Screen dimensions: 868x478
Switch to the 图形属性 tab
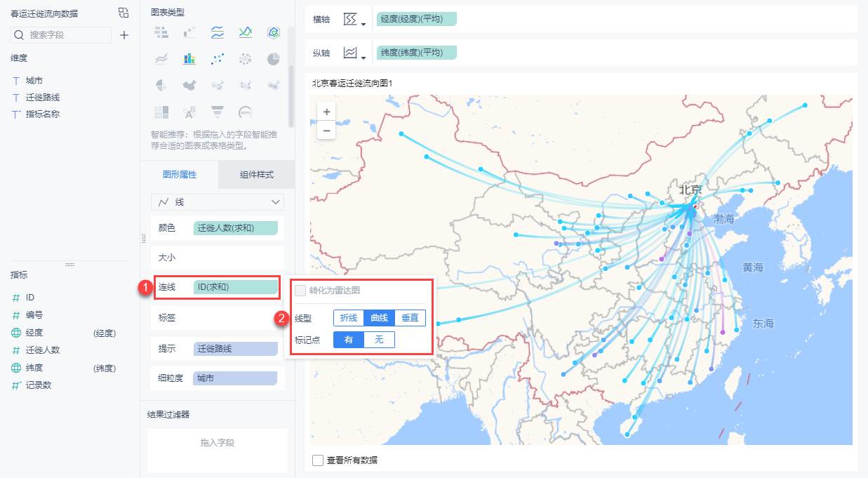point(180,175)
